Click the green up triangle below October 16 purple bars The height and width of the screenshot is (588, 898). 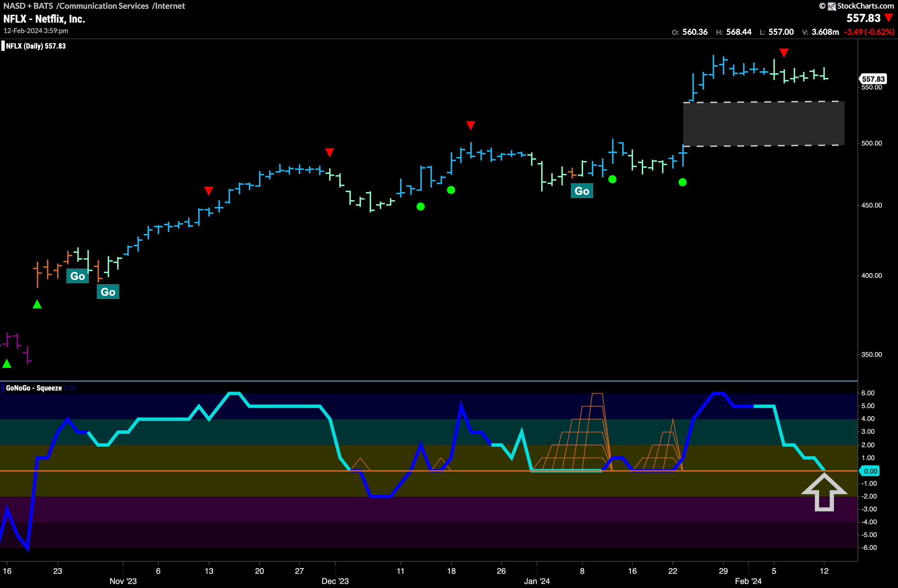pos(7,364)
